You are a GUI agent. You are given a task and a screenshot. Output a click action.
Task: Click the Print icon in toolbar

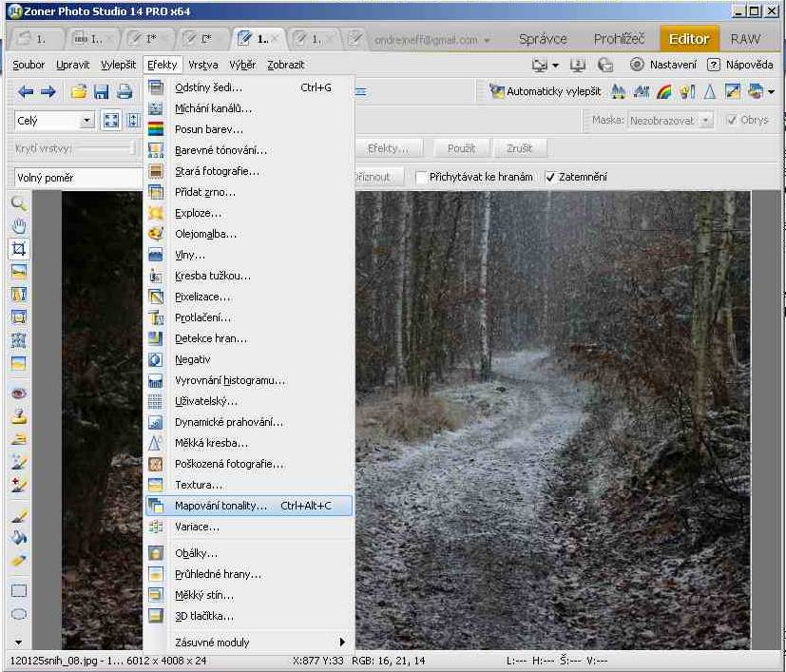point(124,92)
